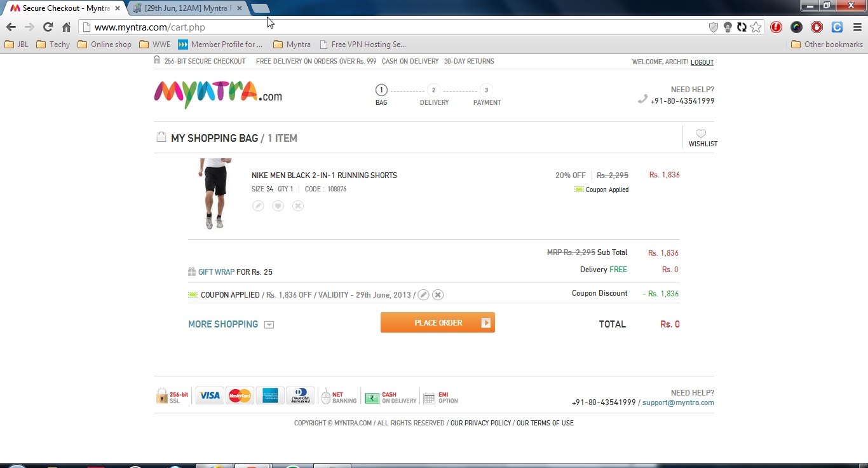
Task: Open the JBL bookmarks folder
Action: tap(17, 45)
